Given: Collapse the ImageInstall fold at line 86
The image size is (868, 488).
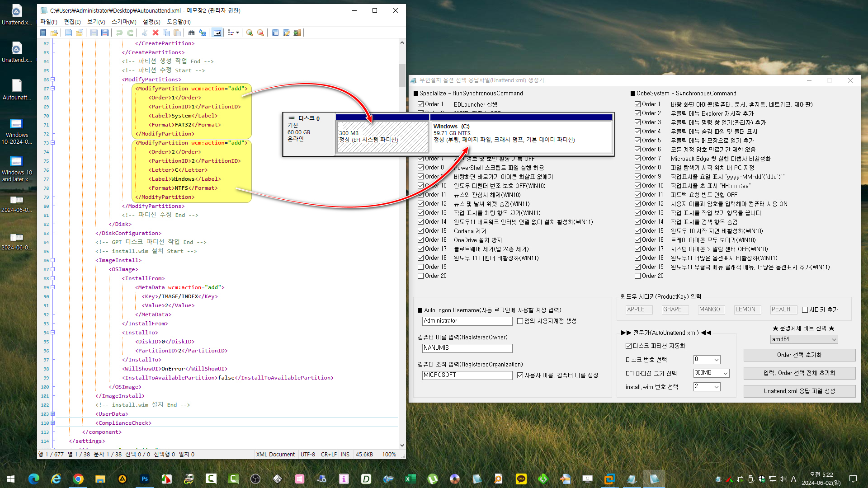Looking at the screenshot, I should pos(52,260).
